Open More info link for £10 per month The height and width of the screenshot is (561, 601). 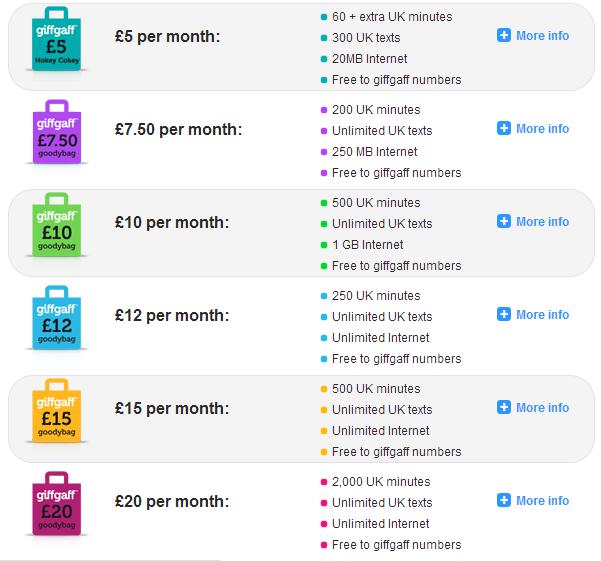tap(542, 222)
